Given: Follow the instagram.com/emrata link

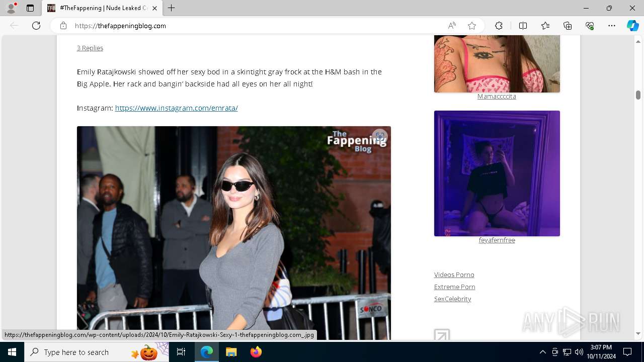Looking at the screenshot, I should click(176, 108).
